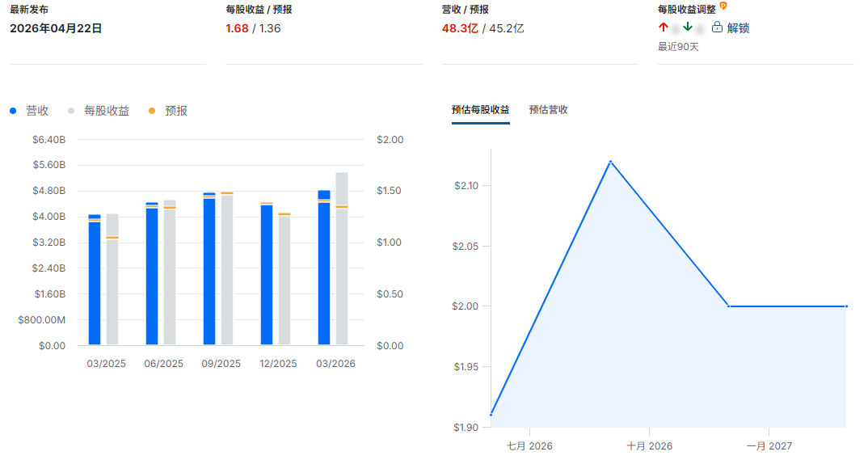868x460 pixels.
Task: Click the 03/2026 axis label
Action: 335,364
